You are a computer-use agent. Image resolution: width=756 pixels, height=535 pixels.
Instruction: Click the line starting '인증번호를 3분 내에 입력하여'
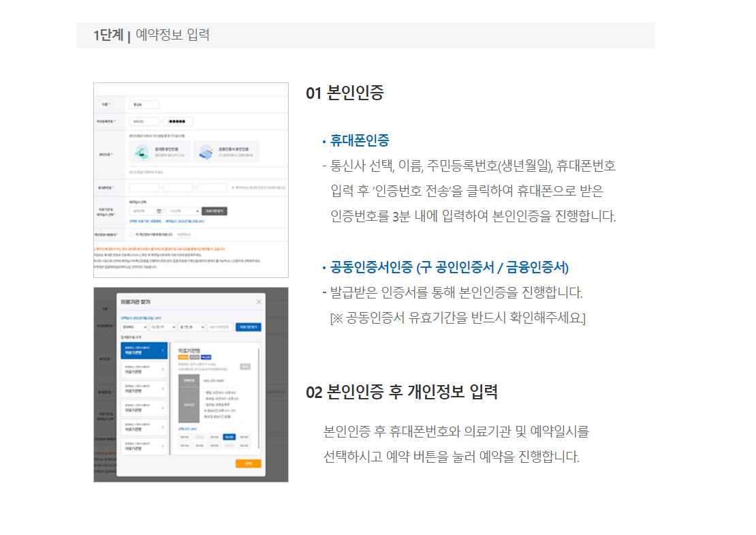point(473,216)
